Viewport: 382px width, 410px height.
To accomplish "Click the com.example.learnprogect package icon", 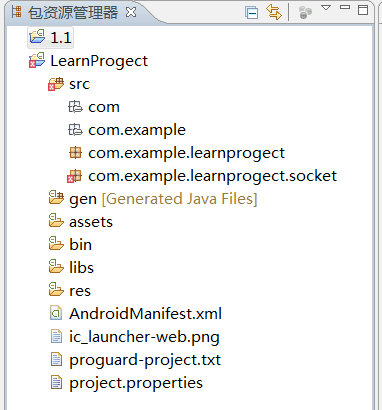I will tap(75, 153).
